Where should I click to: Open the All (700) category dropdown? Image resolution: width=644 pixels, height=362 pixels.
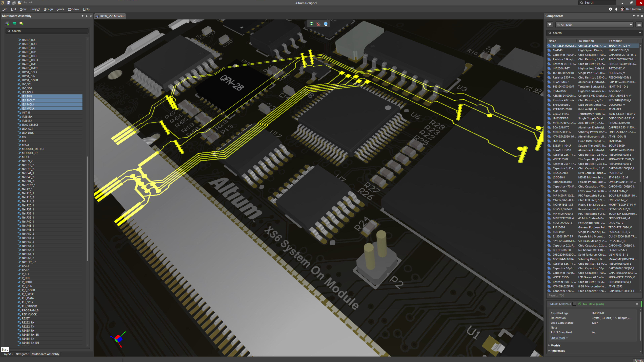click(x=594, y=25)
